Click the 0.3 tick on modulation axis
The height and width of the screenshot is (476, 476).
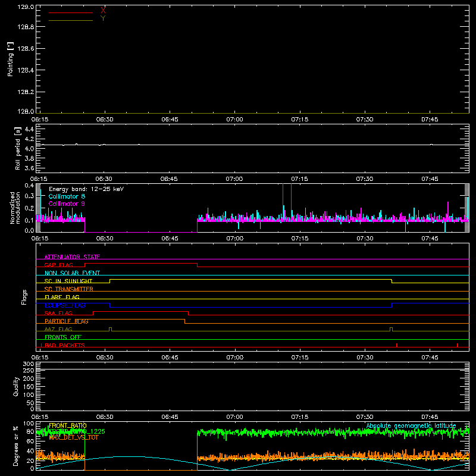tap(29, 196)
